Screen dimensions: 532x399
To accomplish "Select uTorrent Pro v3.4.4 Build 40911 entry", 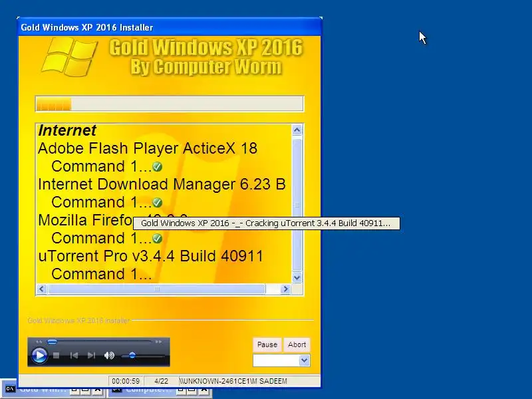I will click(x=151, y=256).
